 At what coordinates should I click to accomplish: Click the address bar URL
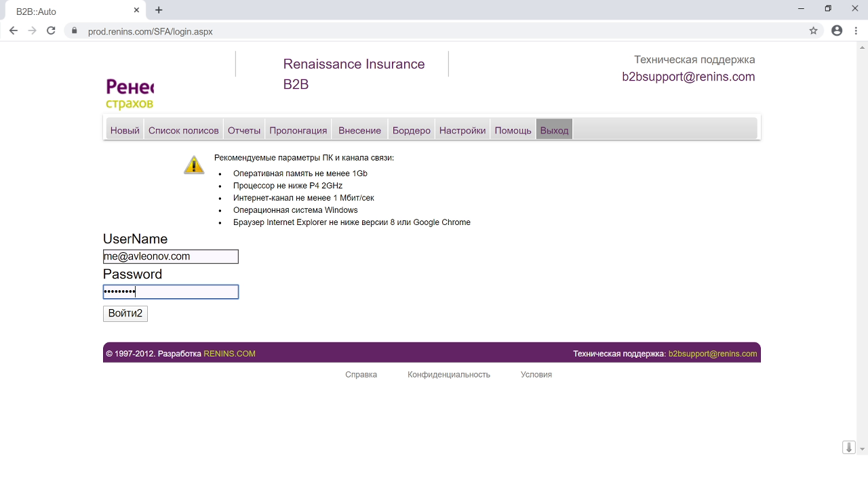tap(151, 31)
